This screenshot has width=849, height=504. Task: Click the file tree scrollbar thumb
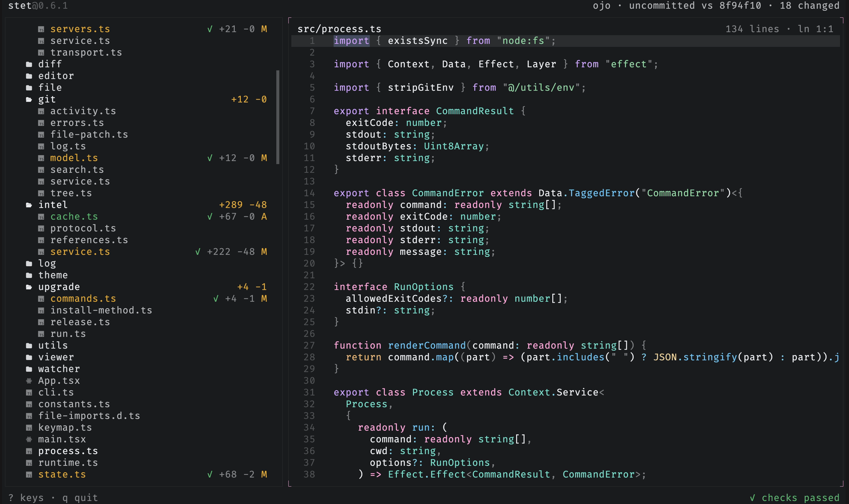[278, 117]
